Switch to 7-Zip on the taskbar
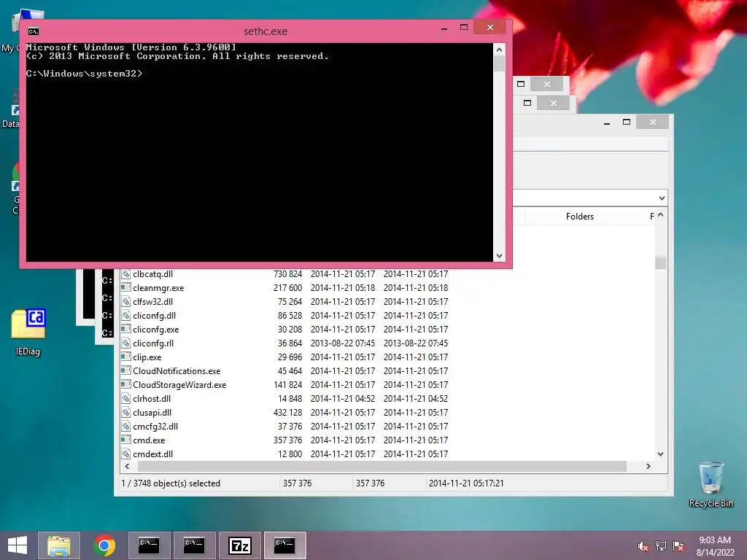 tap(239, 545)
